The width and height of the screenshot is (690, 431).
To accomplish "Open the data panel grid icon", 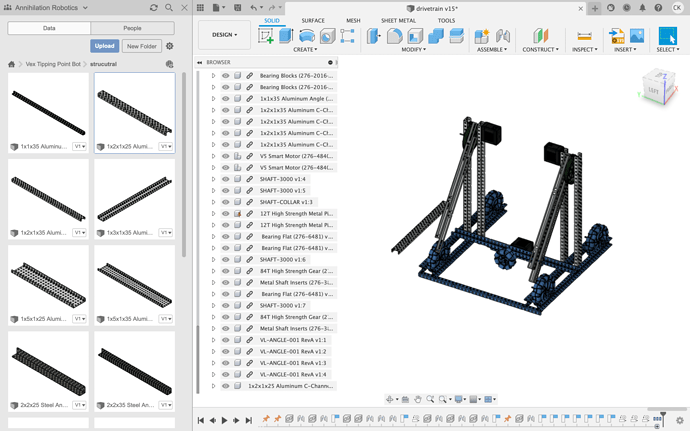I will 200,7.
